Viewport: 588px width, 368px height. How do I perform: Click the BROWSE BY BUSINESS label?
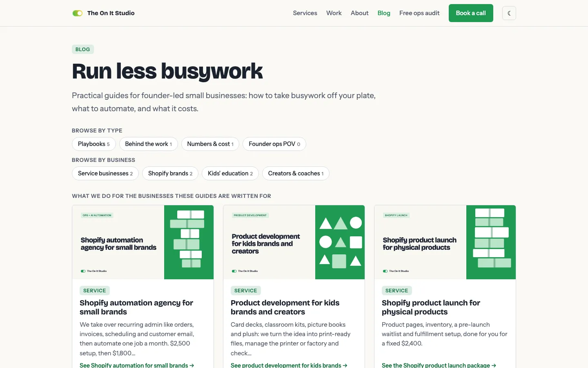(x=103, y=160)
